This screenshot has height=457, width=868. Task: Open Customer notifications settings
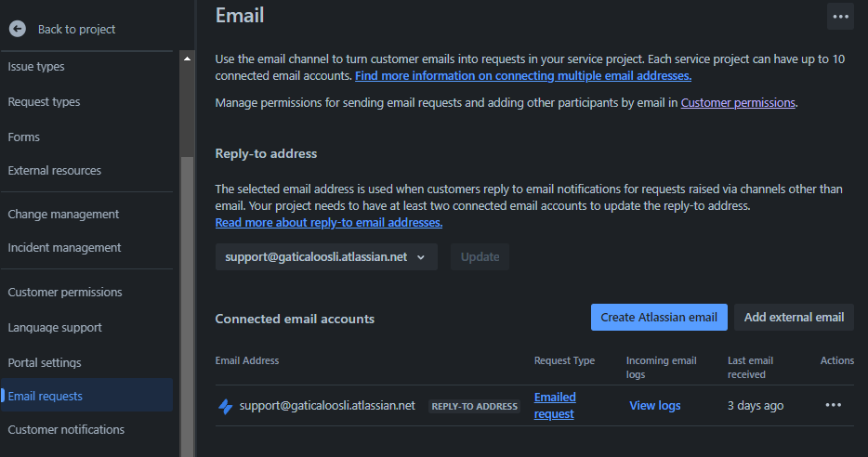[x=66, y=429]
